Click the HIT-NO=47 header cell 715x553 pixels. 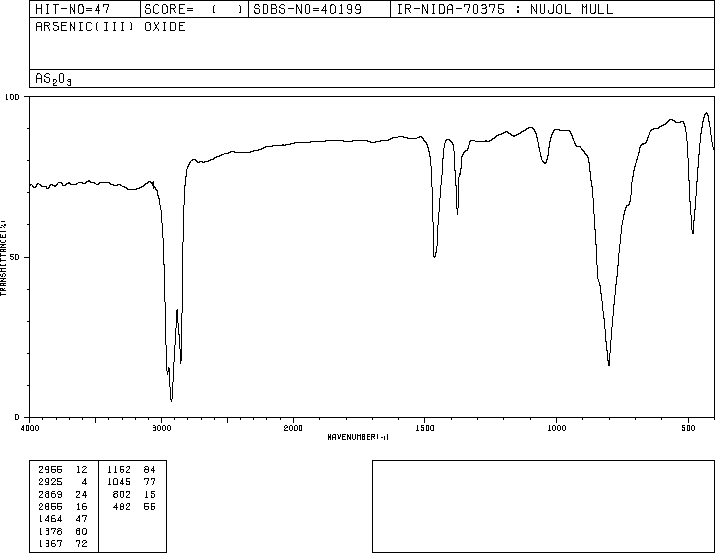tap(85, 9)
